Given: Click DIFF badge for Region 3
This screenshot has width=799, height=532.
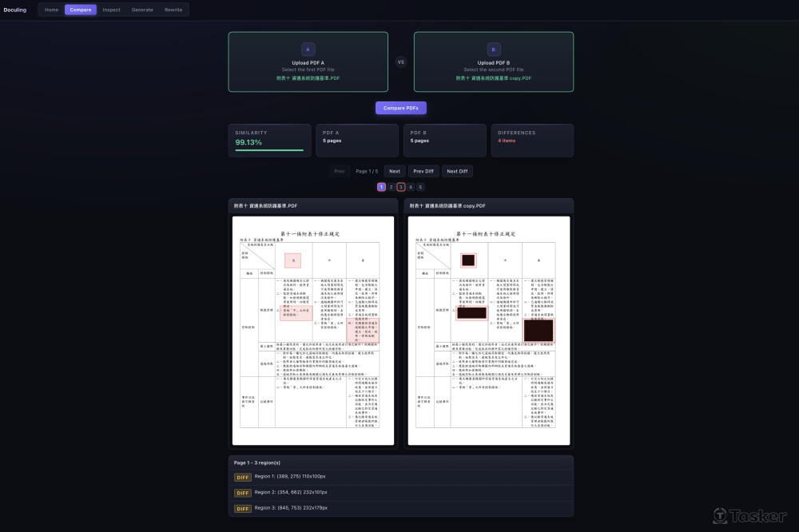Looking at the screenshot, I should pyautogui.click(x=242, y=508).
